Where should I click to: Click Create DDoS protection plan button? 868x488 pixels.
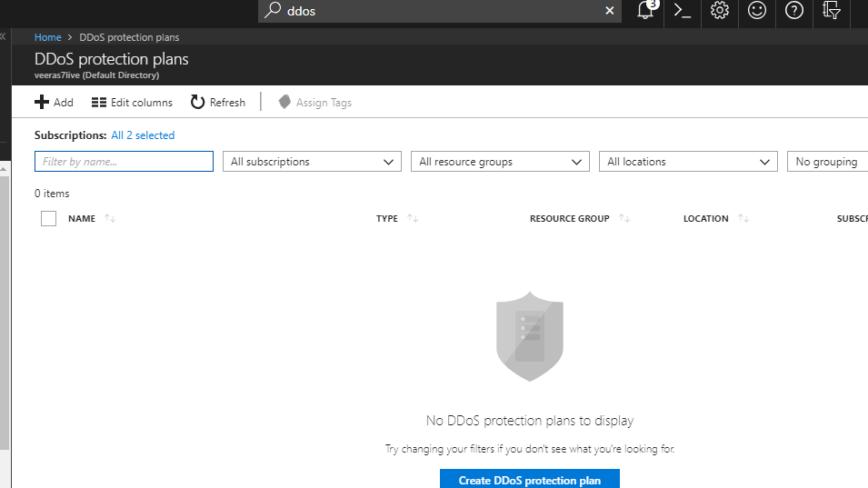coord(530,479)
